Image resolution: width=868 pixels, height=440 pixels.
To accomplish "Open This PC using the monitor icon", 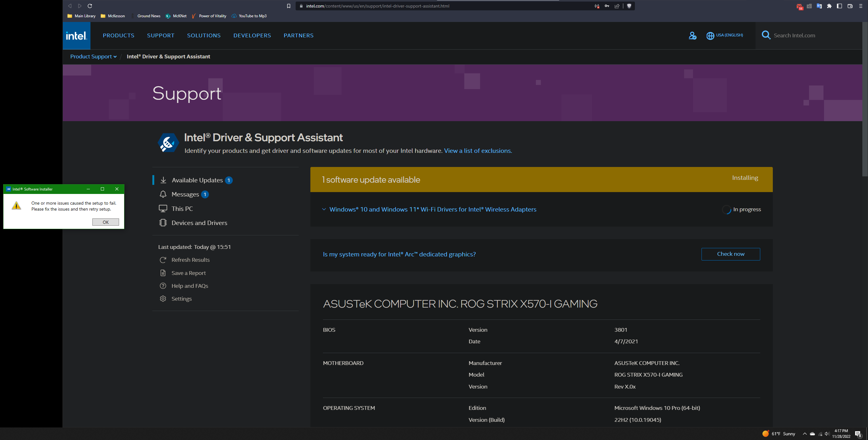I will click(163, 208).
